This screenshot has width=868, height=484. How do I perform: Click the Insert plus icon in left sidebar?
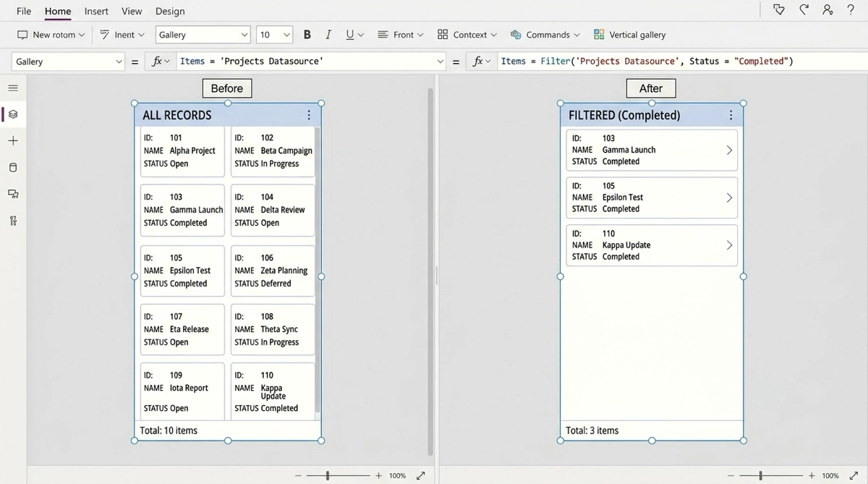pos(13,141)
